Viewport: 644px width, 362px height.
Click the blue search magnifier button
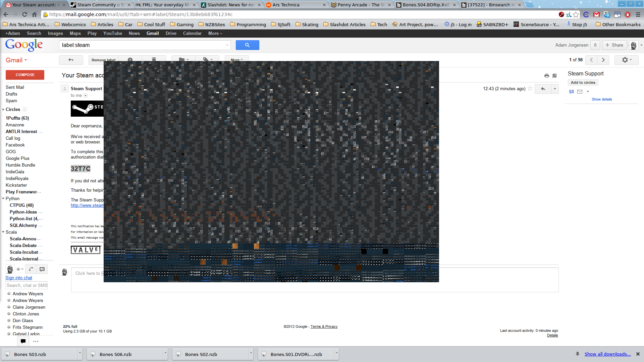tap(247, 45)
